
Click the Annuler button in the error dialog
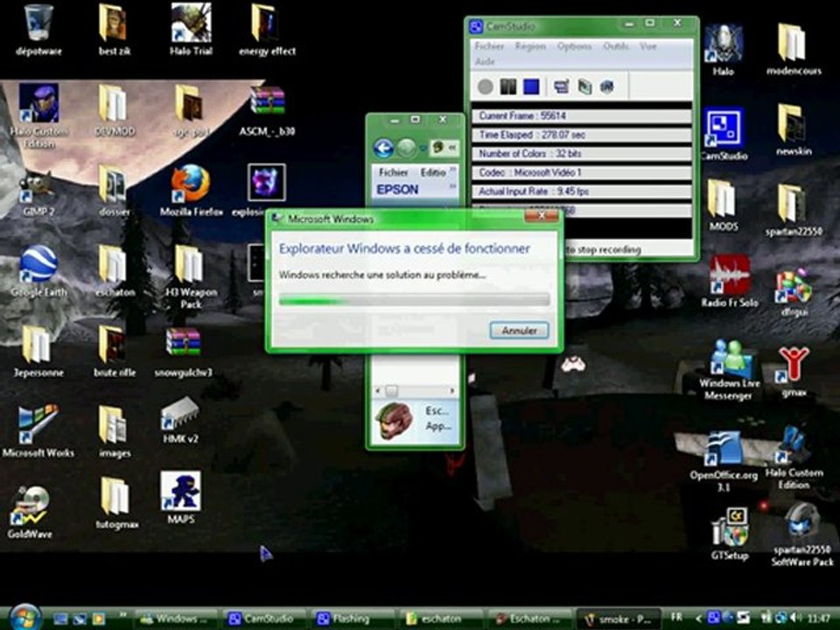click(519, 331)
